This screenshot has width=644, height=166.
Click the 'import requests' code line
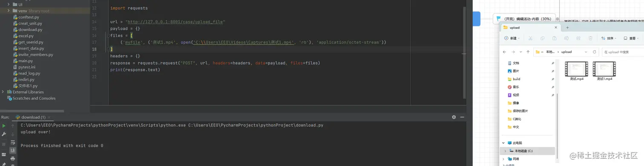[129, 8]
